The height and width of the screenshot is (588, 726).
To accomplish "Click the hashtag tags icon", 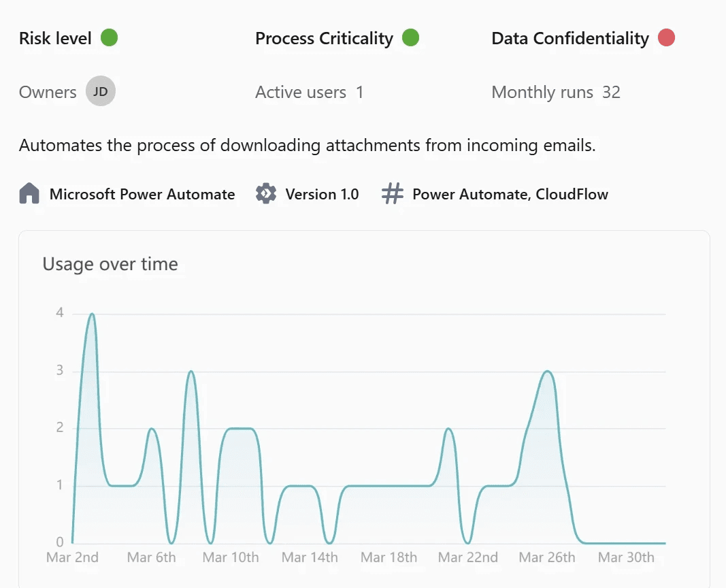I will click(393, 193).
